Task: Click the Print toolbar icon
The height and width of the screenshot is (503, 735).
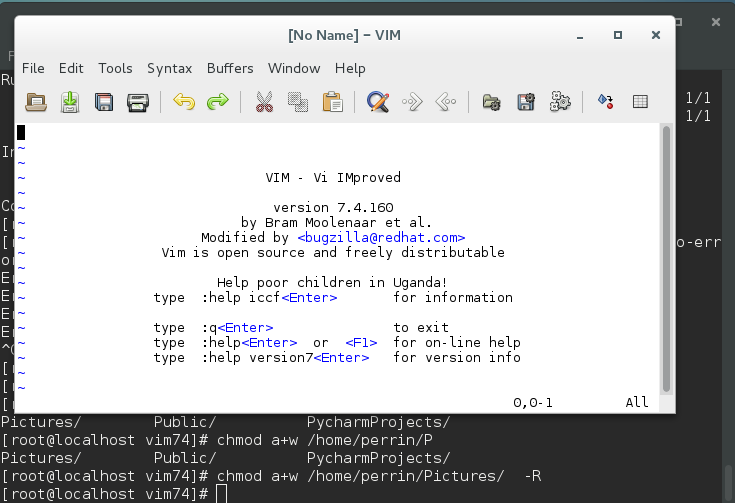Action: pyautogui.click(x=138, y=102)
